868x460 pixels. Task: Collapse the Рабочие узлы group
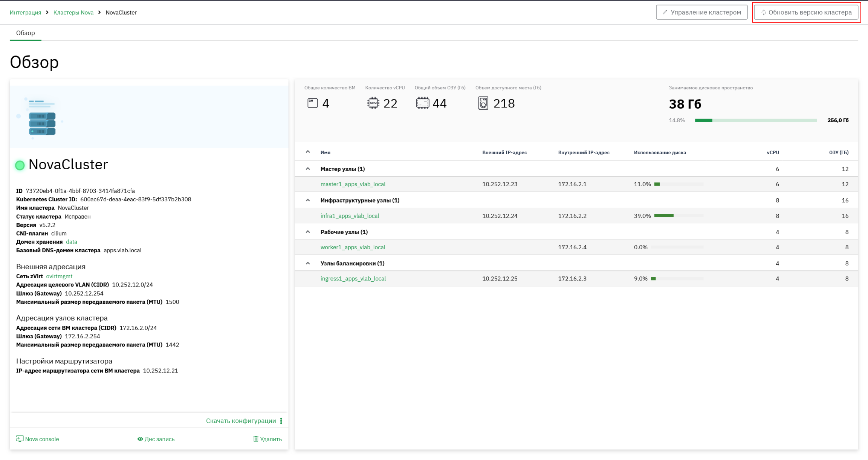[x=308, y=232]
